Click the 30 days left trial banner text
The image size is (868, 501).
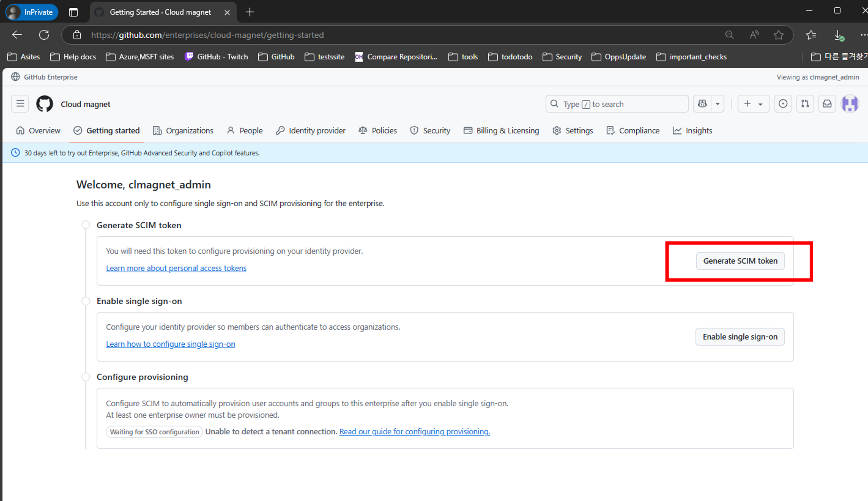tap(142, 153)
